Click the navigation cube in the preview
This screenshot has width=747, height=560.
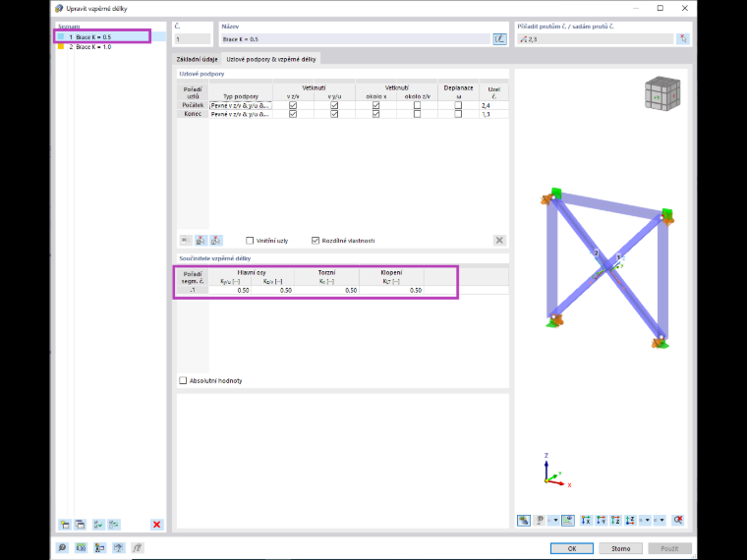662,93
